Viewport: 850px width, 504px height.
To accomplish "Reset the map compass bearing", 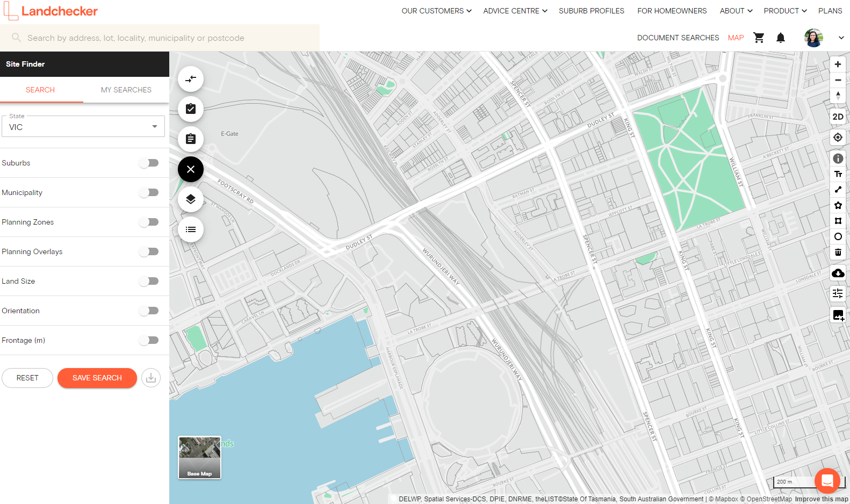I will pos(838,96).
